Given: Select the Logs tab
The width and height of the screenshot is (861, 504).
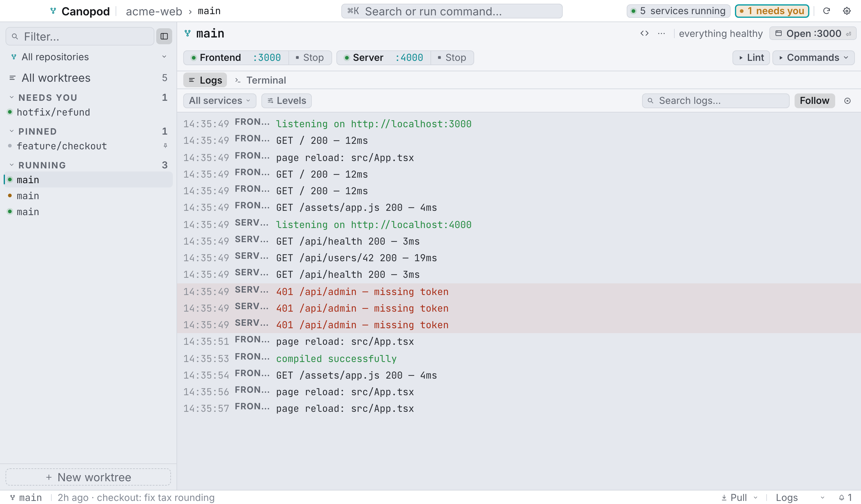Looking at the screenshot, I should tap(205, 80).
